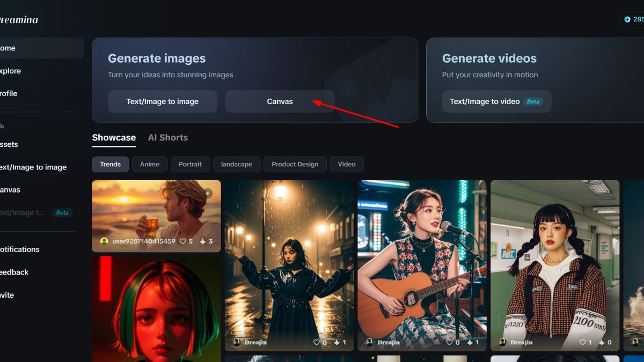The image size is (644, 362).
Task: Click Dreajin's avatar on the guitar singer card
Action: [370, 342]
